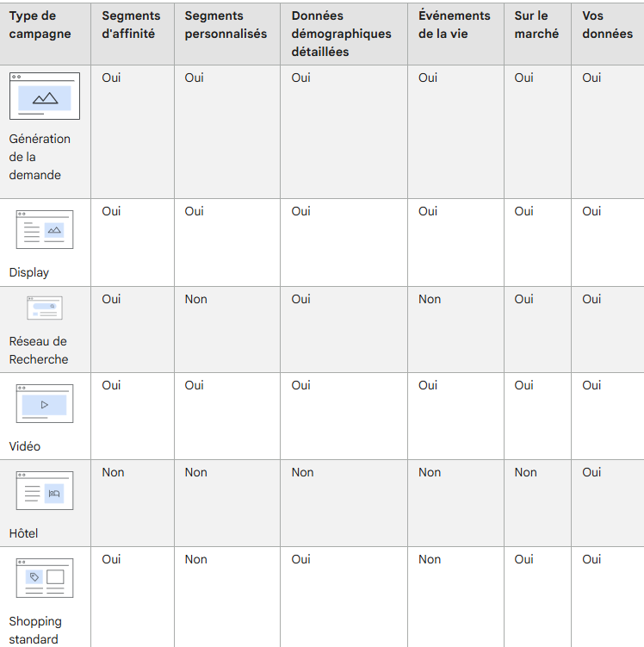Click the Événements de la vie header
The height and width of the screenshot is (647, 644).
click(x=455, y=25)
